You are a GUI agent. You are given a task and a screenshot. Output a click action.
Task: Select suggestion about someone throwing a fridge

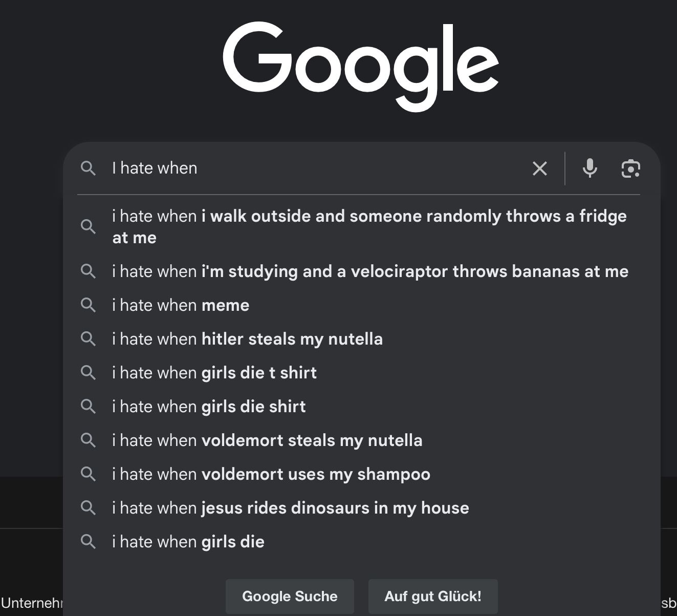368,226
